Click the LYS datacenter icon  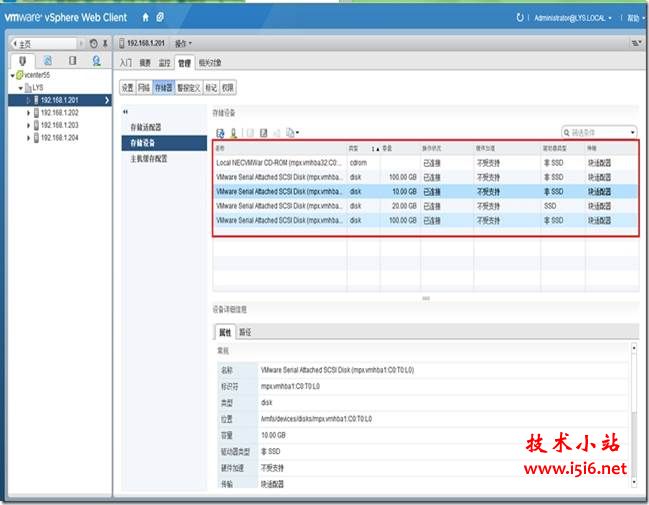(x=28, y=88)
